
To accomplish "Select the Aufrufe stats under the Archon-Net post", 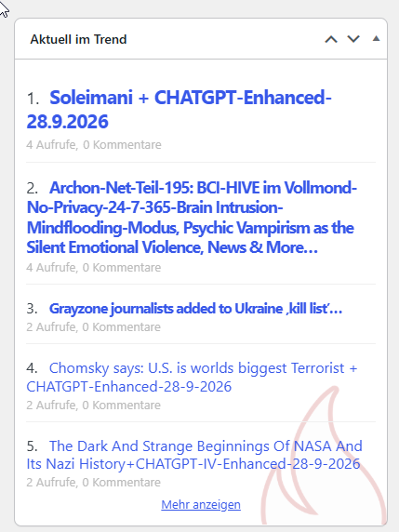I will point(94,267).
